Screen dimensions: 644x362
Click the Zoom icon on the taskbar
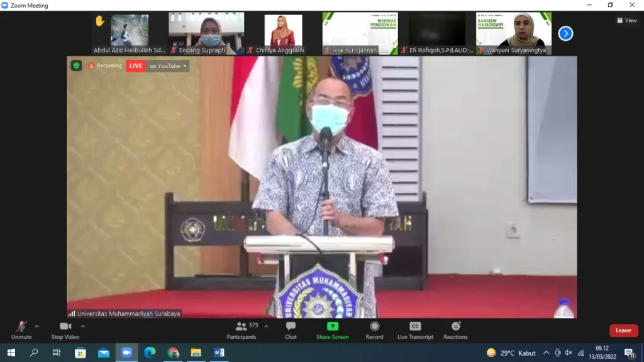click(126, 353)
